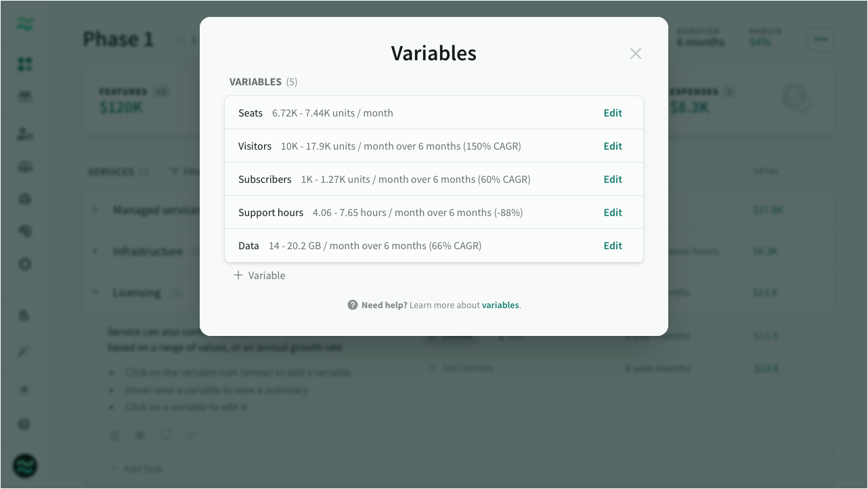
Task: Click the question mark beside Need help?
Action: 353,305
